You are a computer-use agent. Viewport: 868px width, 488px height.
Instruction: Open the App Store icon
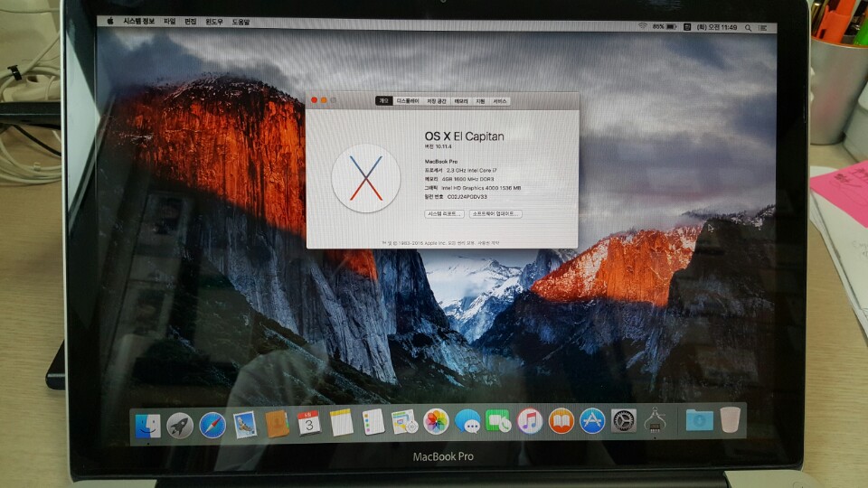pyautogui.click(x=592, y=421)
